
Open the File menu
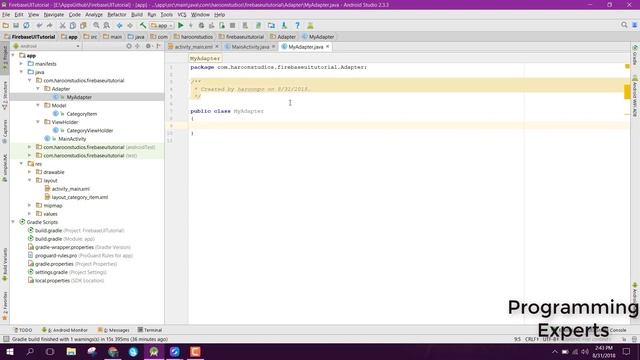[x=6, y=15]
